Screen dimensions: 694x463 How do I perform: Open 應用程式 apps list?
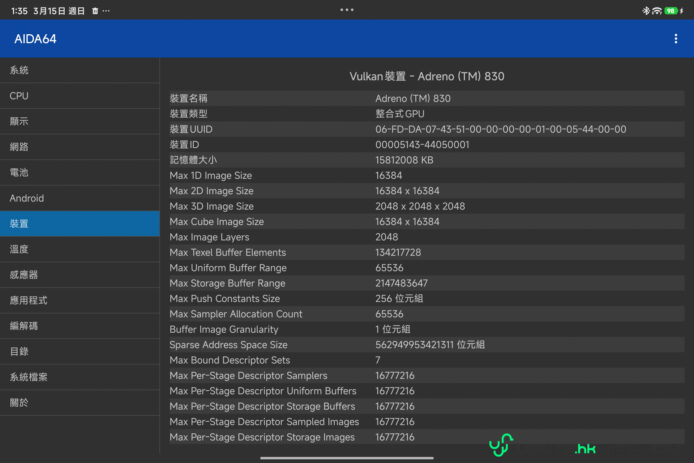(80, 300)
